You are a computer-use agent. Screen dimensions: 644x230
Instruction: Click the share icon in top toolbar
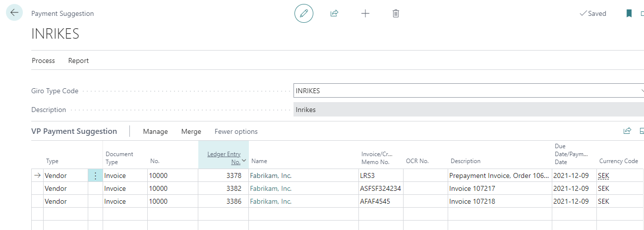pos(334,13)
